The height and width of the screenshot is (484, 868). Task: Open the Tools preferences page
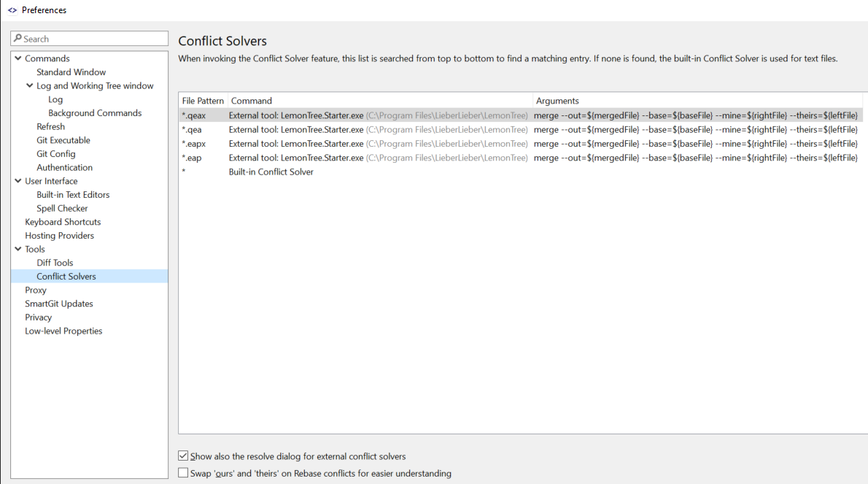tap(35, 249)
